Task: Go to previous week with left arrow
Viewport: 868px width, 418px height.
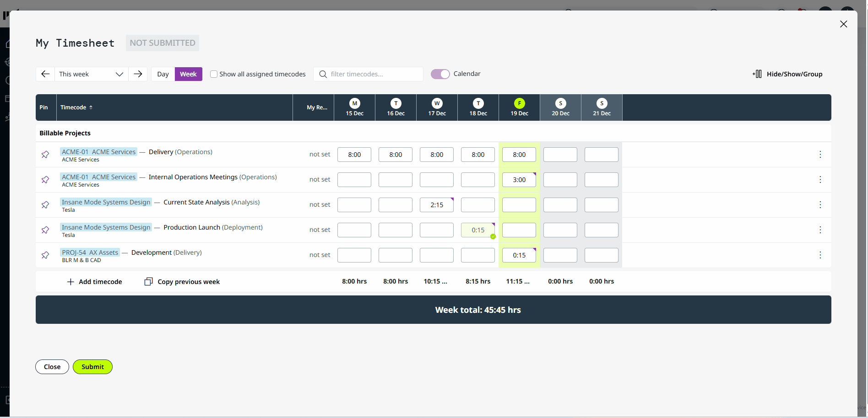Action: 45,74
